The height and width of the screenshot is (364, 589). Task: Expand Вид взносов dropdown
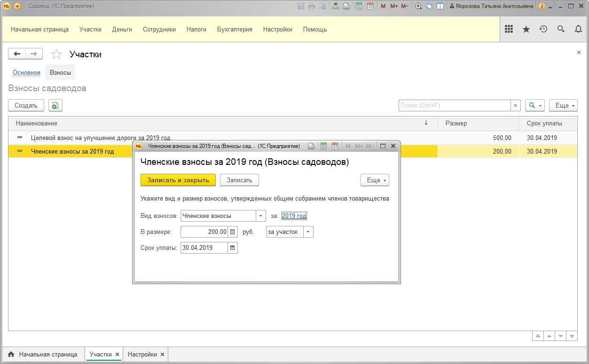click(261, 216)
